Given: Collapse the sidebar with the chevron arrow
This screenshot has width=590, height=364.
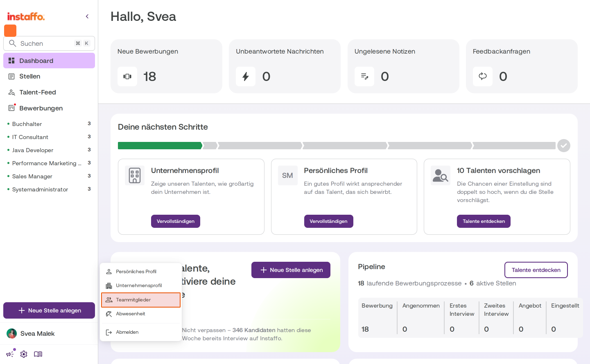Looking at the screenshot, I should pyautogui.click(x=87, y=16).
